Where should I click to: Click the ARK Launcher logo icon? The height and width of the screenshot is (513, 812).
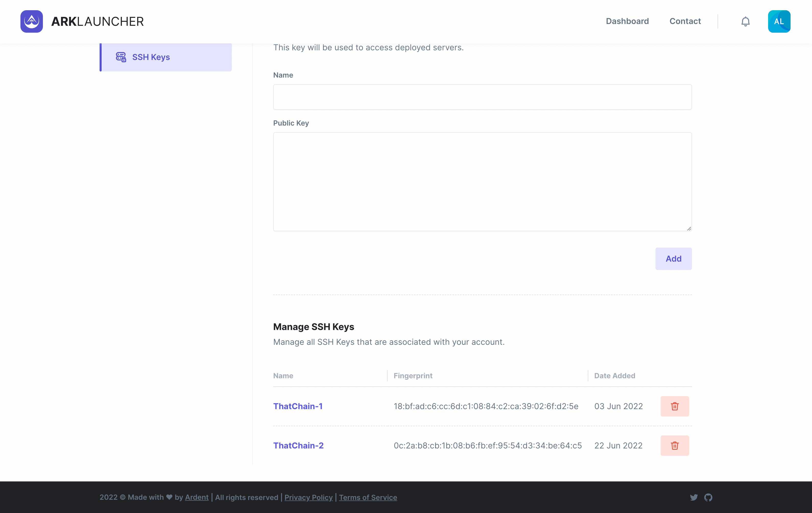(31, 21)
